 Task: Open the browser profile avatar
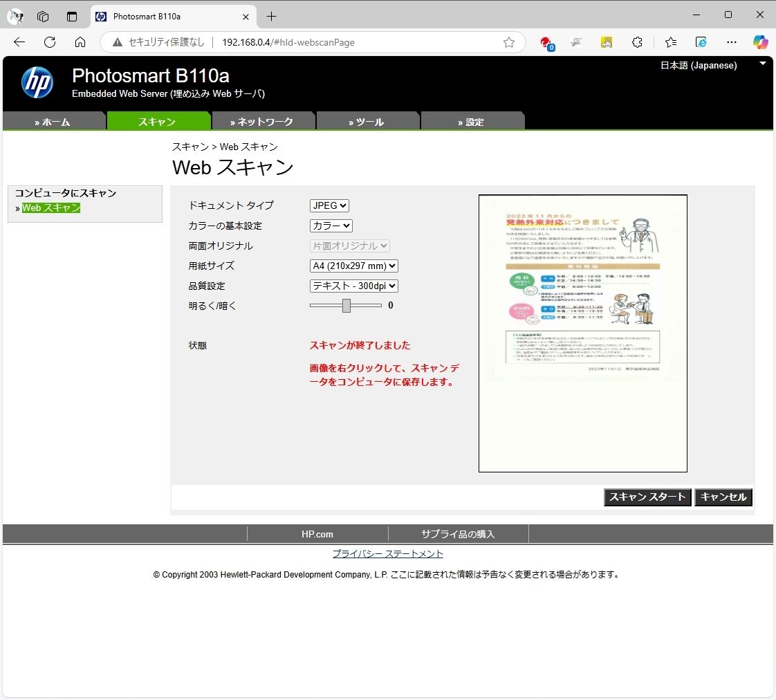point(16,17)
